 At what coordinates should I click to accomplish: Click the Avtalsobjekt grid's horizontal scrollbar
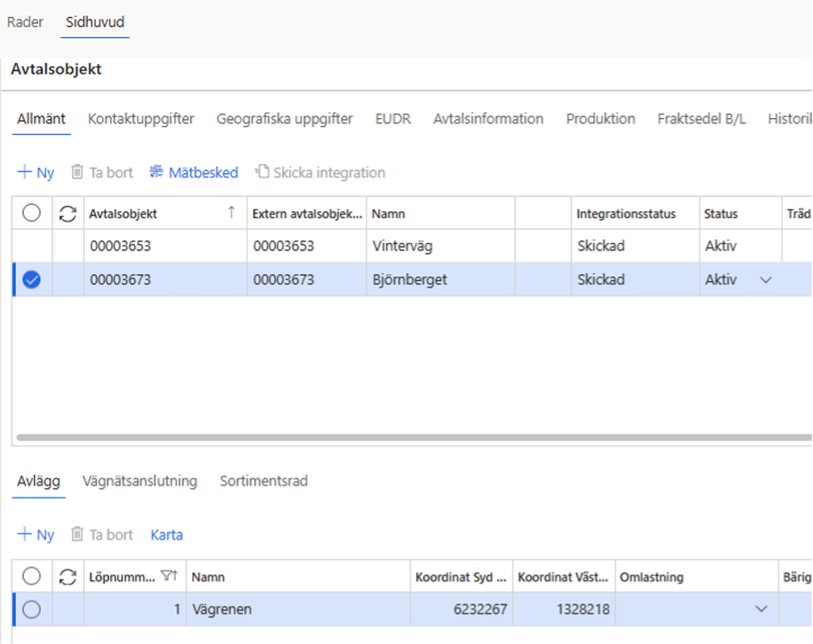tap(414, 437)
